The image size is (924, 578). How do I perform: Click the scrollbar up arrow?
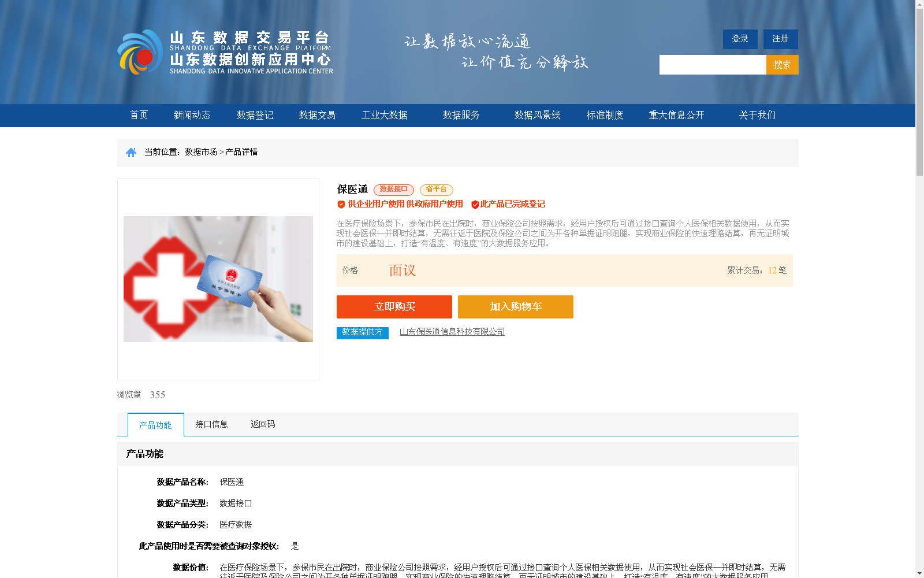(x=919, y=4)
